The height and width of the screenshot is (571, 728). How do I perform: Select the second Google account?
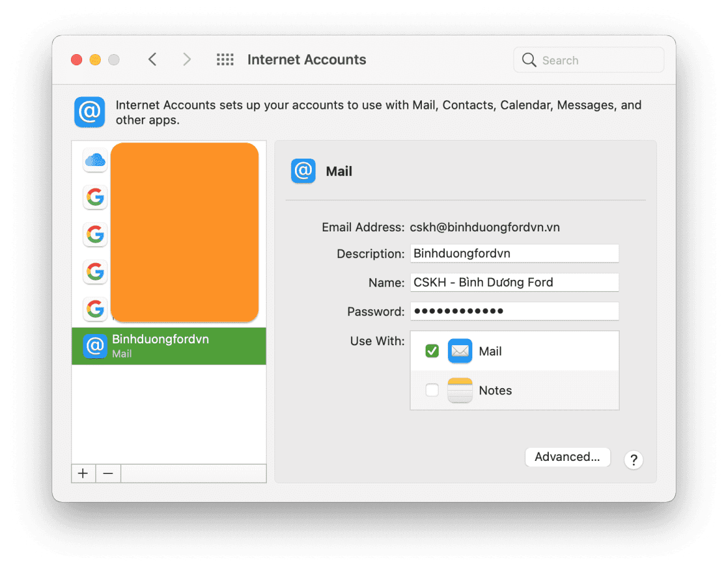click(x=95, y=234)
